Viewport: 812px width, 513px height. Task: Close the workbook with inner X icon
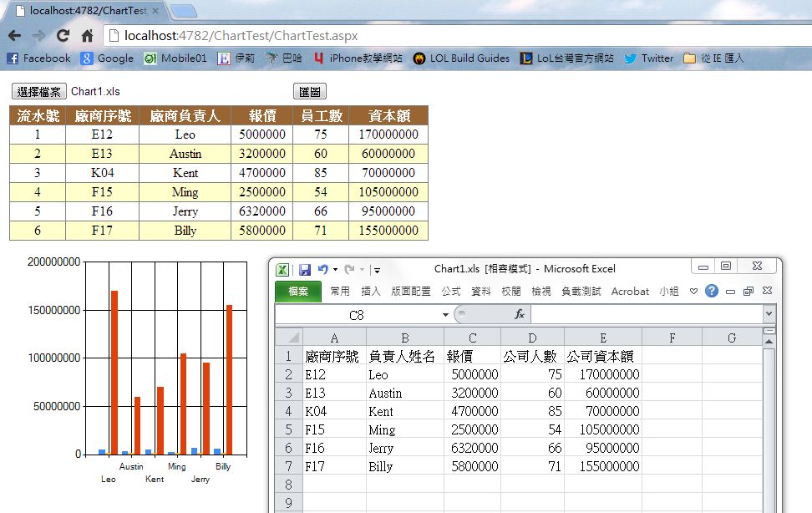coord(768,291)
